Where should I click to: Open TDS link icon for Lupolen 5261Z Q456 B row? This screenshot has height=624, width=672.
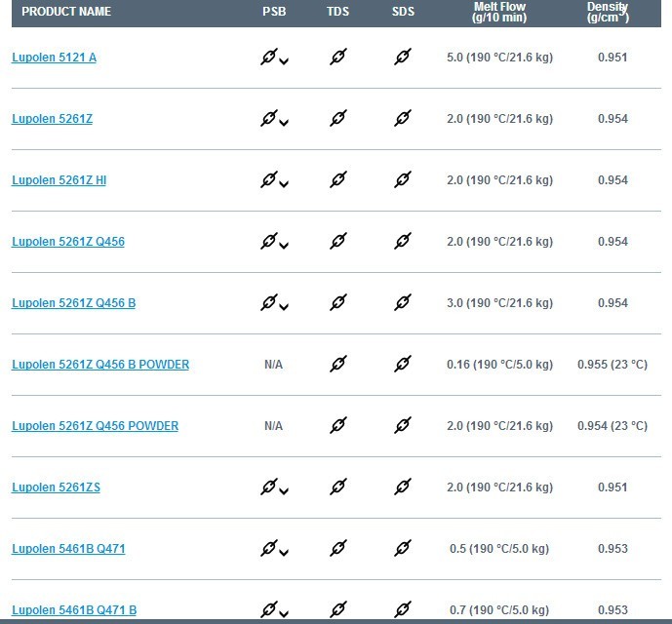coord(338,302)
